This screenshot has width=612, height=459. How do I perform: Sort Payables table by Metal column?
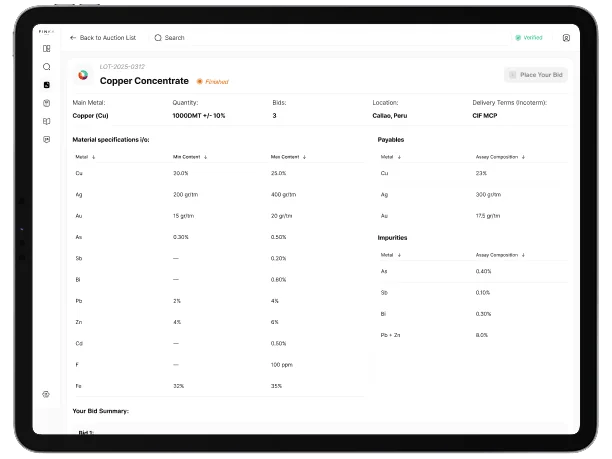(x=391, y=157)
